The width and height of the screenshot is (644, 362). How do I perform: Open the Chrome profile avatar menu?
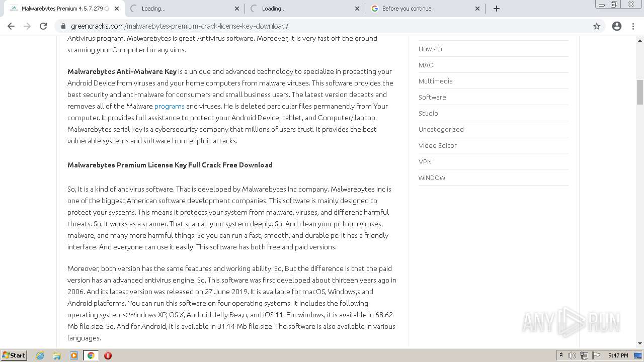pyautogui.click(x=617, y=26)
